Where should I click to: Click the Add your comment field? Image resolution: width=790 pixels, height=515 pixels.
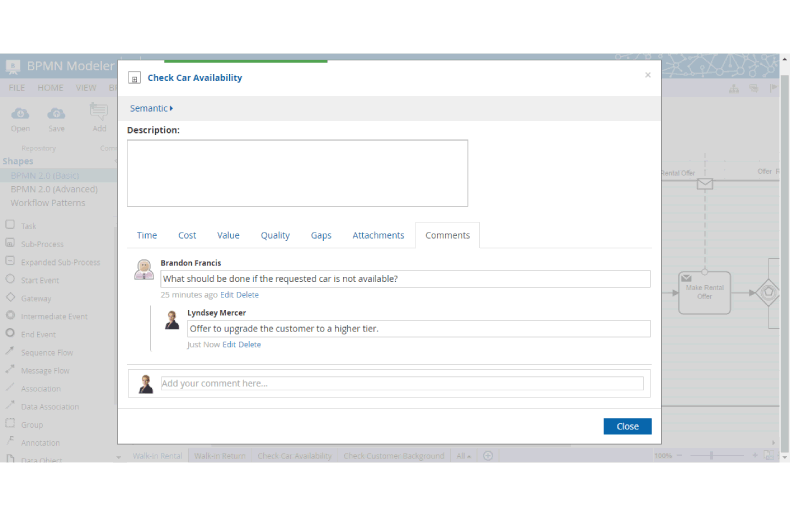pos(401,383)
